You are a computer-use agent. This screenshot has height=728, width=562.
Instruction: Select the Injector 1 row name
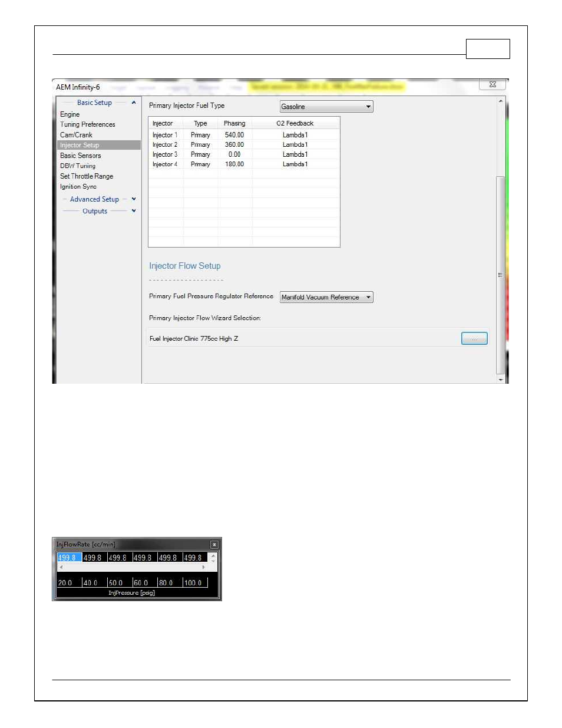[165, 135]
